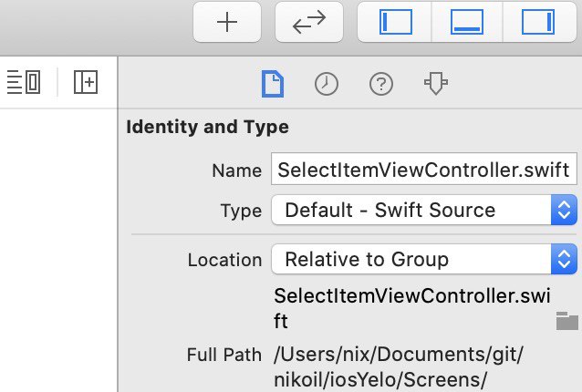582x392 pixels.
Task: Toggle the Navigator panel visibility
Action: click(x=395, y=22)
